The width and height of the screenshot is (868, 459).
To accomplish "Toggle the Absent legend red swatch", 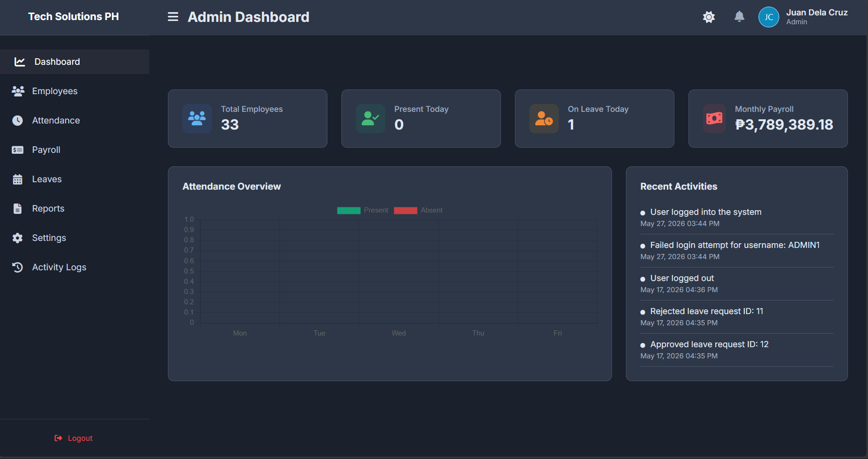I will click(406, 211).
